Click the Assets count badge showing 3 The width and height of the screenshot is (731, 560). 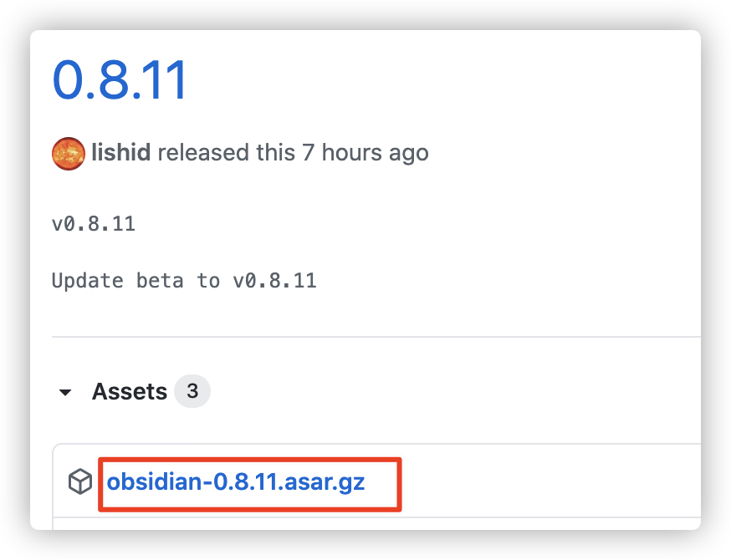tap(192, 391)
